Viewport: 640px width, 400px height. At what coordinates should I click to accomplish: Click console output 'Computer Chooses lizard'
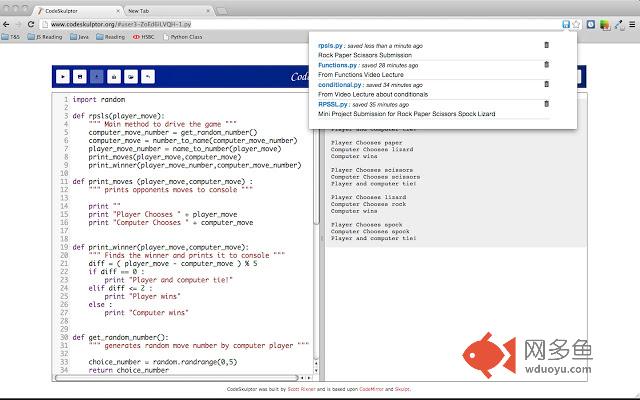tap(372, 149)
